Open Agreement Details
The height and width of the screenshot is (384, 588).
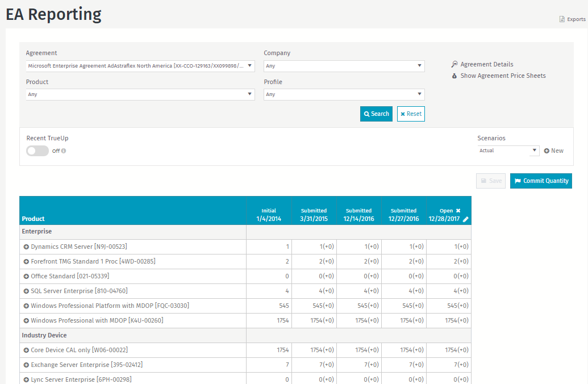[486, 64]
